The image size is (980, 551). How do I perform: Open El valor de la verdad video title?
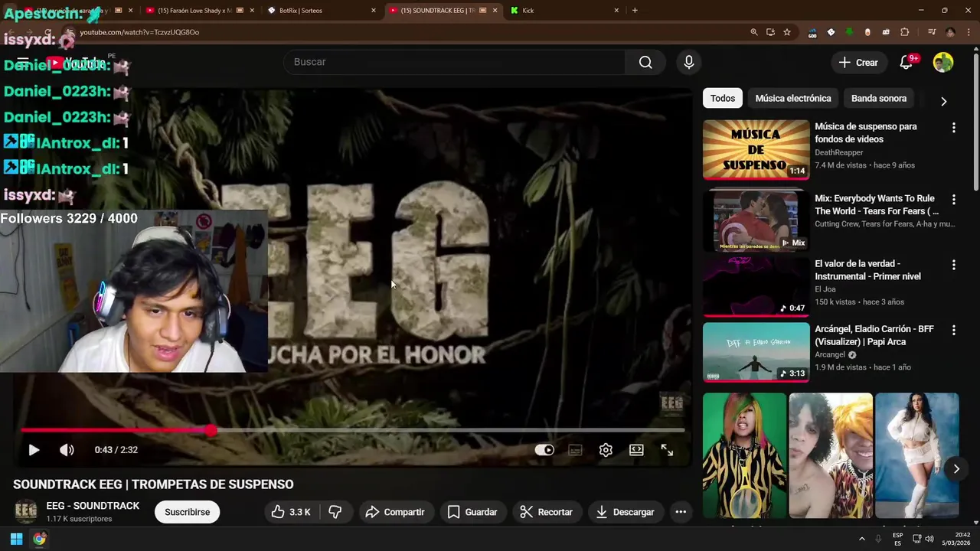click(867, 269)
